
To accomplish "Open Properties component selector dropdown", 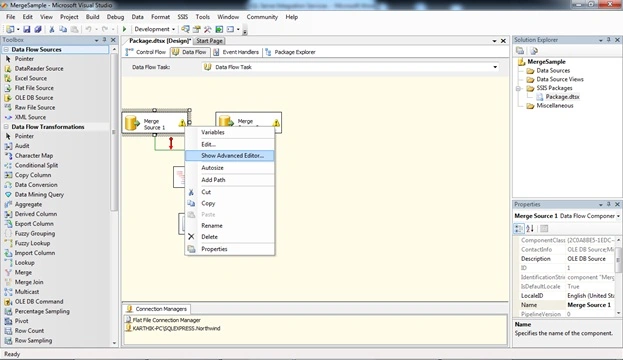I will pyautogui.click(x=618, y=216).
